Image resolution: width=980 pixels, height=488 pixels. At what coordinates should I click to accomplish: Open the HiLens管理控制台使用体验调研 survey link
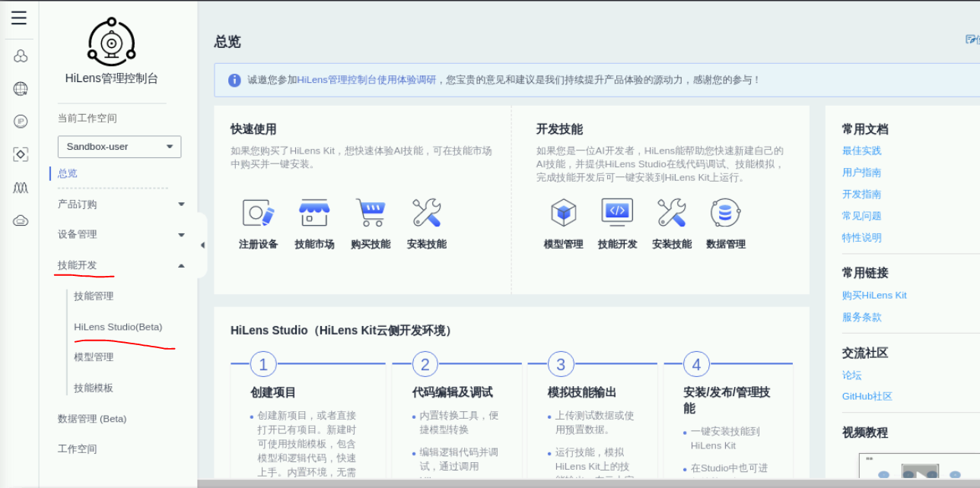(367, 80)
